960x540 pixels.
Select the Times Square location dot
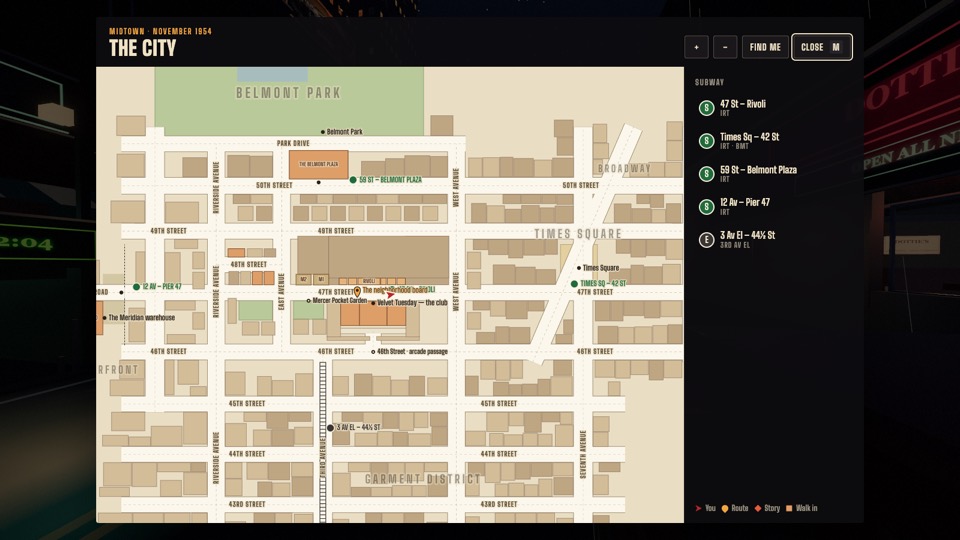click(579, 268)
